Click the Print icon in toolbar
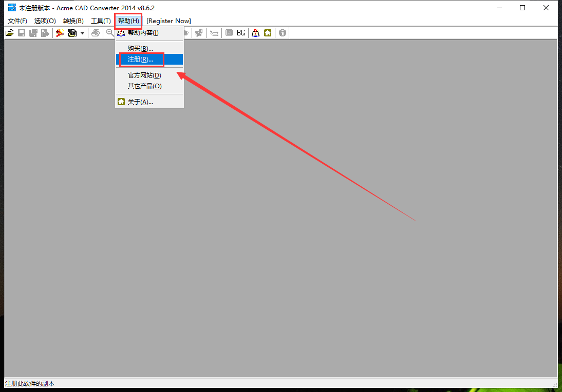 [x=96, y=33]
